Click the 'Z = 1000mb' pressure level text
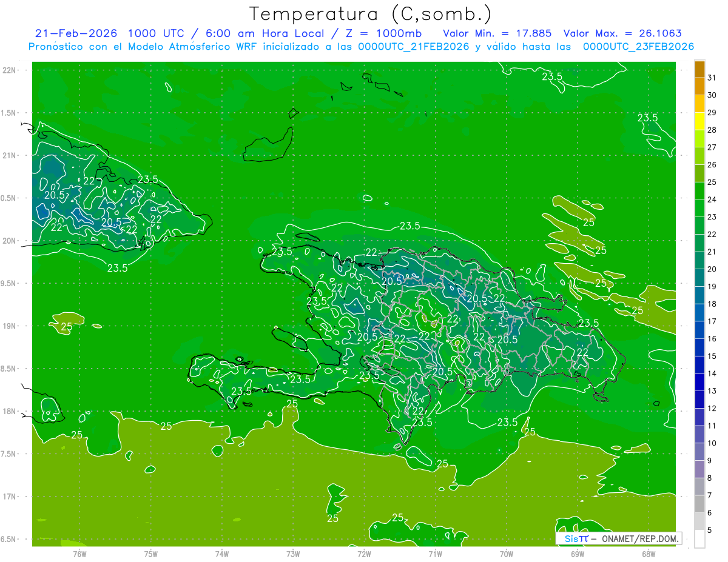Viewport: 728px width, 562px height. click(x=383, y=33)
